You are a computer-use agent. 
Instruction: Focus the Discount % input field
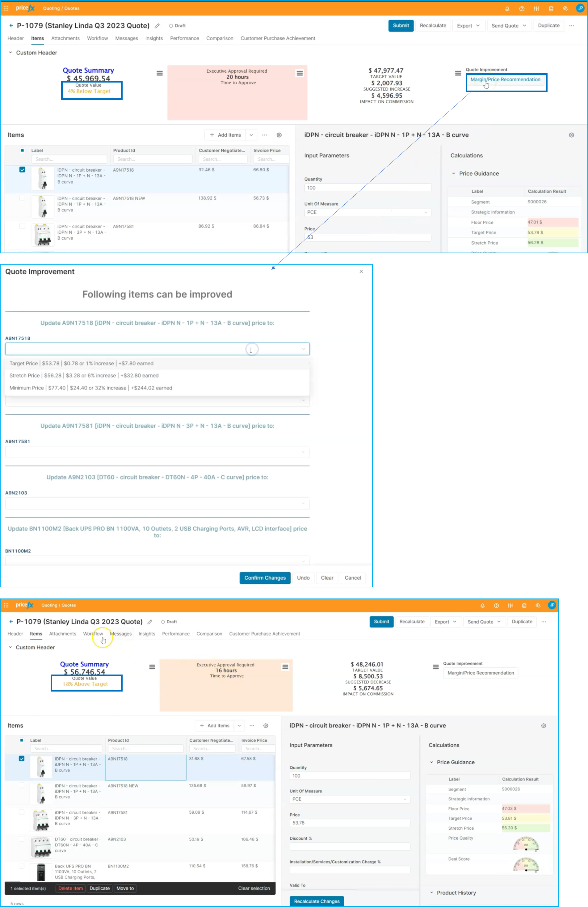350,846
